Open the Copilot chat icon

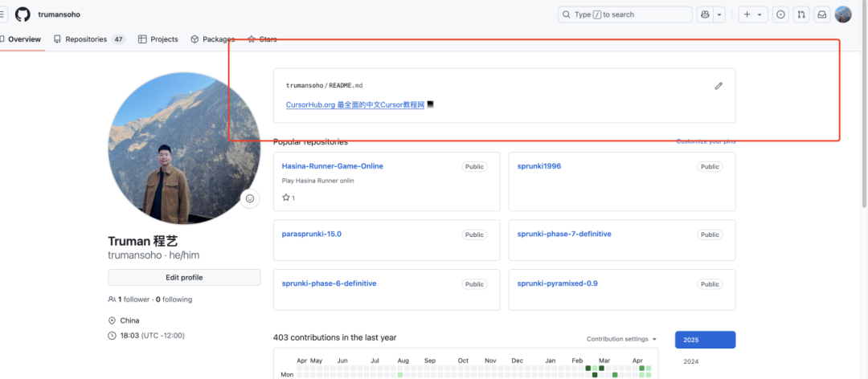coord(705,14)
